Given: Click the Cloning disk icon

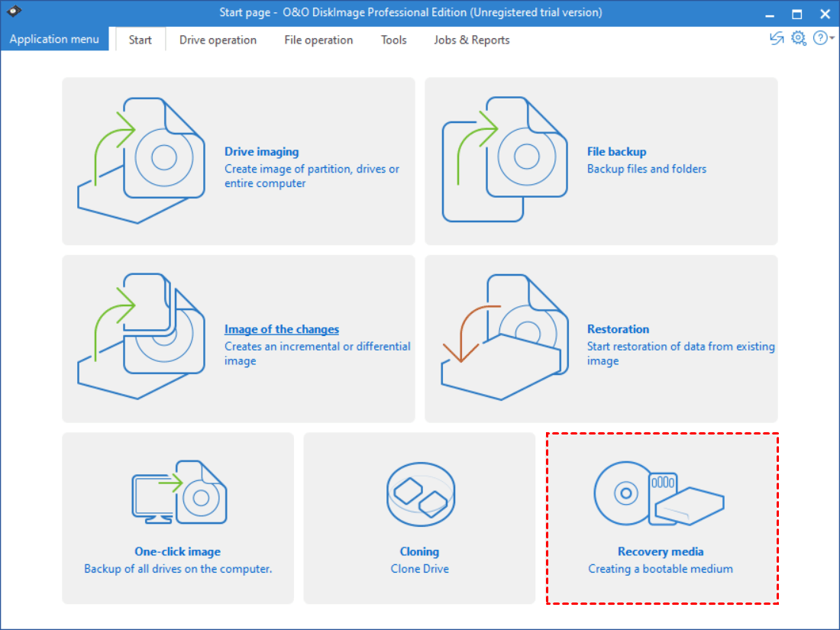Looking at the screenshot, I should [x=421, y=495].
